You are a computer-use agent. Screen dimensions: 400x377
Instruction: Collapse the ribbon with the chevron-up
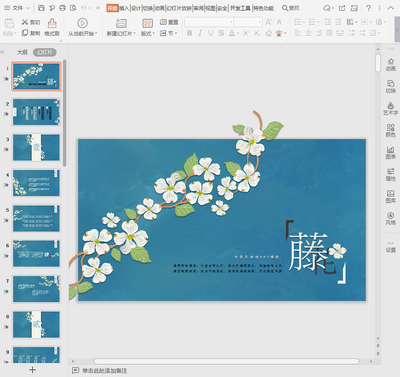coord(391,8)
